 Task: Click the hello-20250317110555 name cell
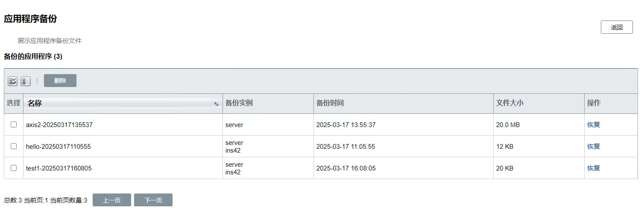[x=59, y=147]
